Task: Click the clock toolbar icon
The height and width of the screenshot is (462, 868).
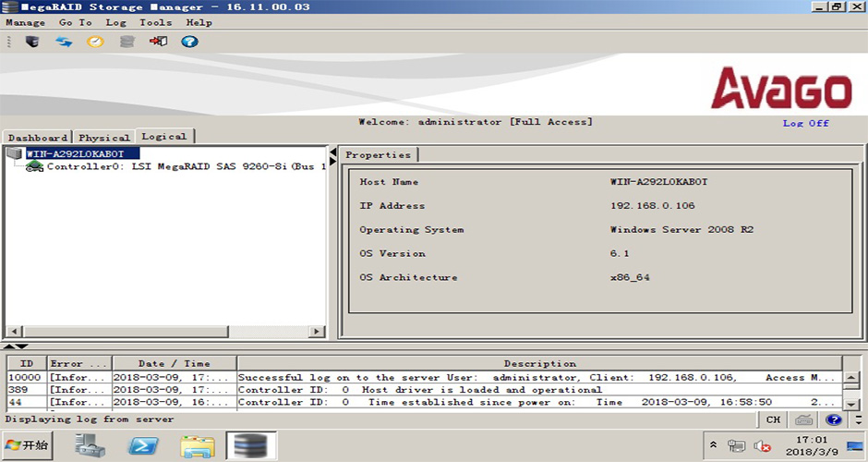Action: (95, 42)
